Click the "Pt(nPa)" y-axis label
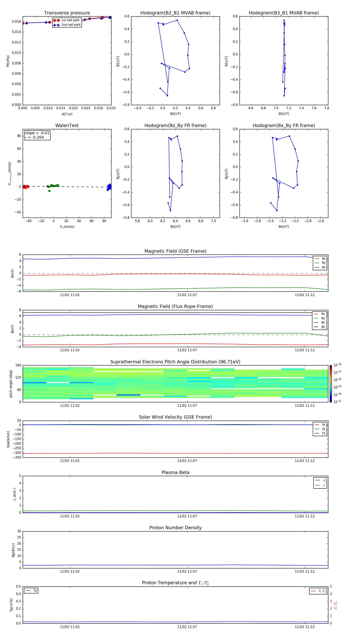Image resolution: width=351 pixels, height=644 pixels. [8, 61]
